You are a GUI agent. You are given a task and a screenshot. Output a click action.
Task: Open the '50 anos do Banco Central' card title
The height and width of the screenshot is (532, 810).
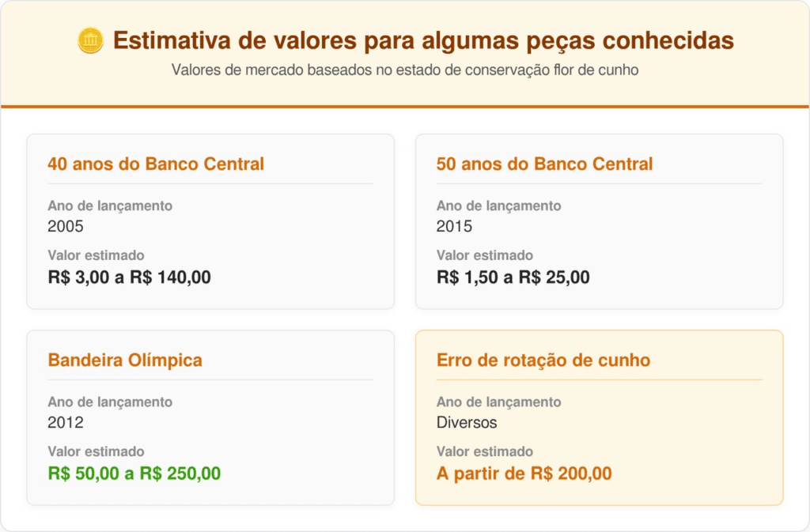click(x=544, y=164)
